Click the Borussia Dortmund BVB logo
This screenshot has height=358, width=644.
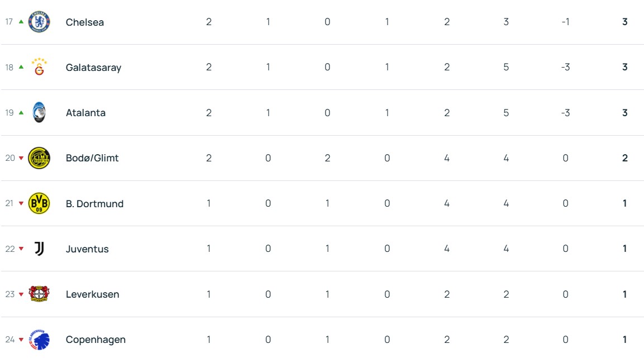click(x=39, y=203)
